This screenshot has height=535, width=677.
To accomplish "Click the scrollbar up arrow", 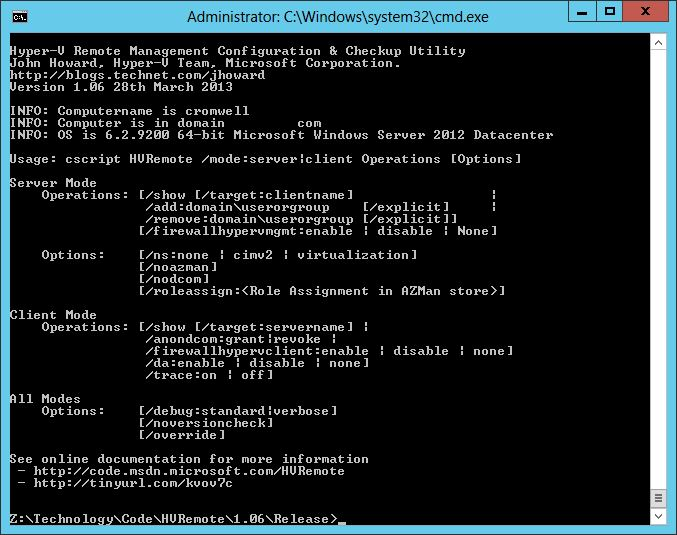I will pos(658,43).
